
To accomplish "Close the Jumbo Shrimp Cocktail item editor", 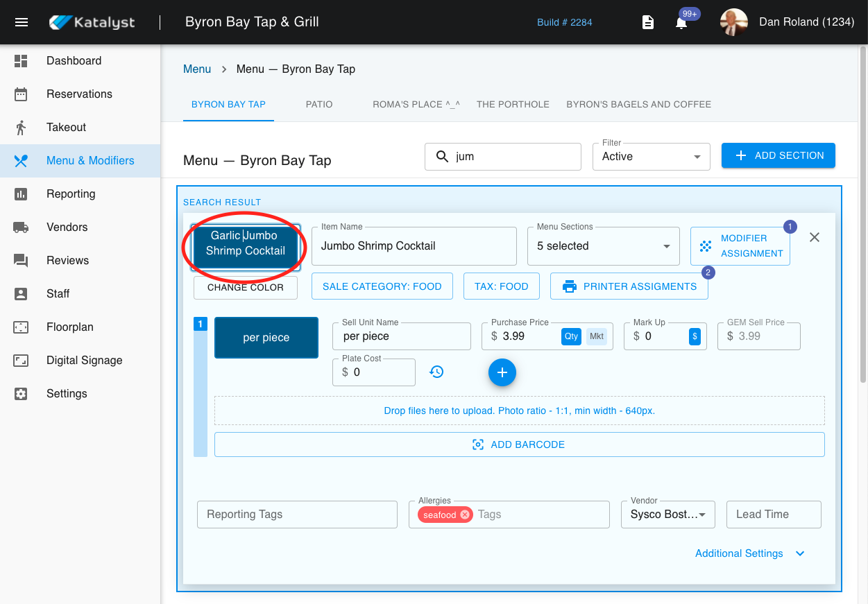I will pos(815,237).
